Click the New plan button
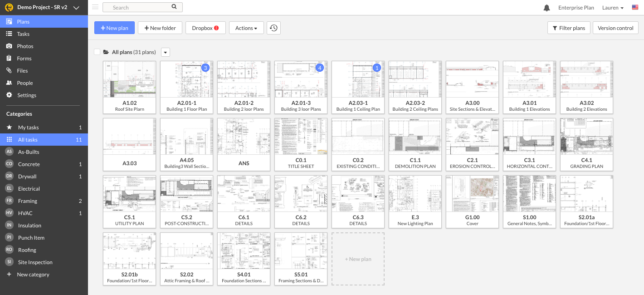Image resolution: width=644 pixels, height=295 pixels. 114,28
